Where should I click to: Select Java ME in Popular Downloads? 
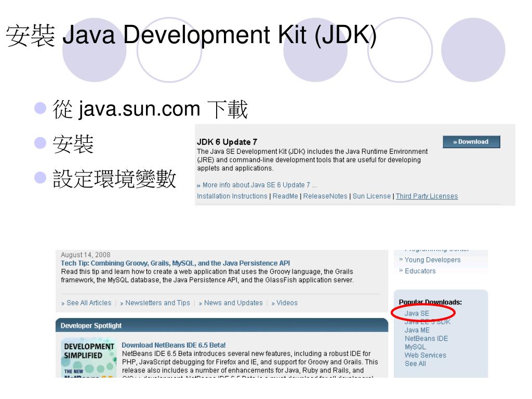click(x=417, y=330)
